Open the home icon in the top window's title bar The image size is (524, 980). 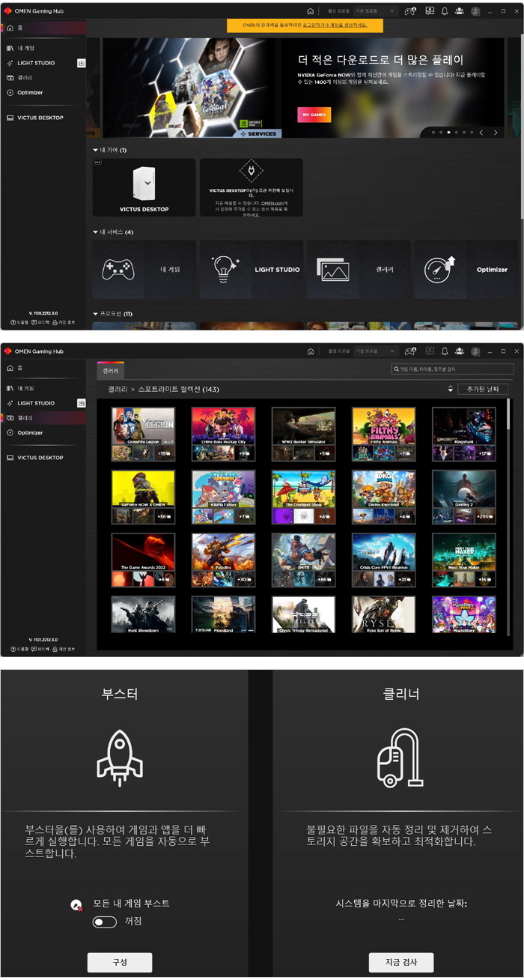[311, 11]
